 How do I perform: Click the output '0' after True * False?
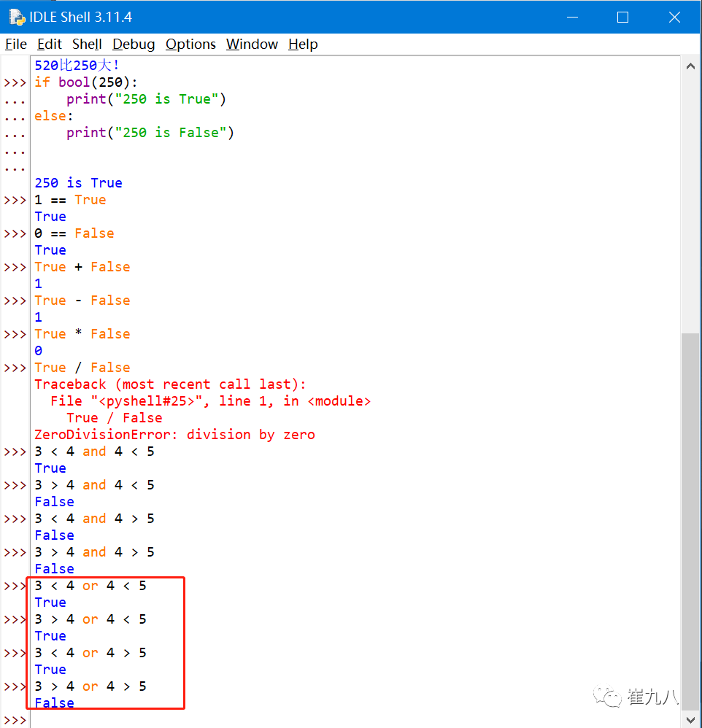coord(38,351)
